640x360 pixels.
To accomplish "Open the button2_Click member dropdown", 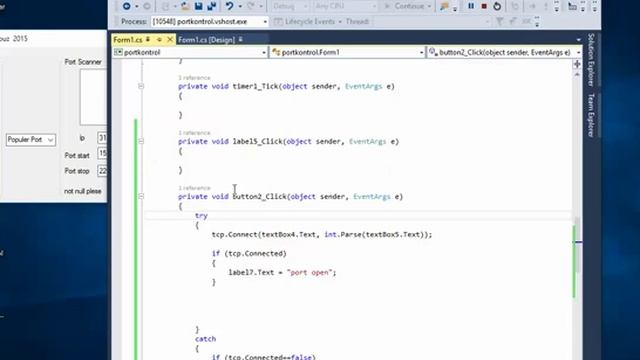I will (x=504, y=52).
